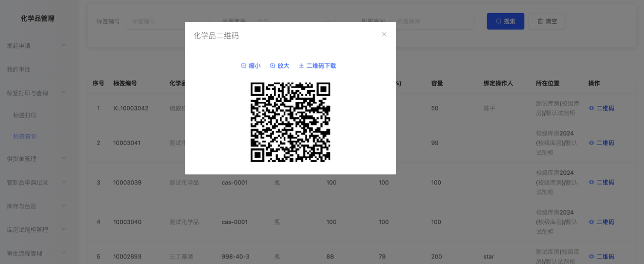Screen dimensions: 644x264
Task: Expand the 发起申请 sidebar menu
Action: [39, 45]
